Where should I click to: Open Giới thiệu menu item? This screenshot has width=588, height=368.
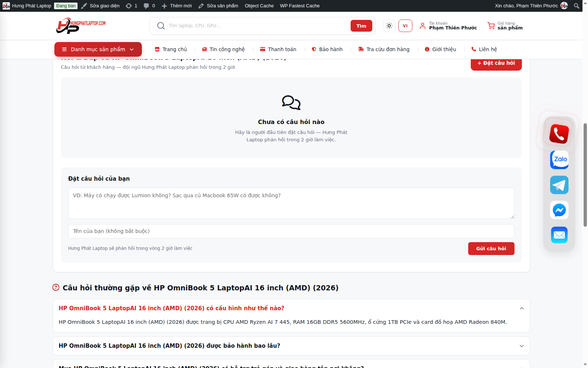[x=440, y=49]
